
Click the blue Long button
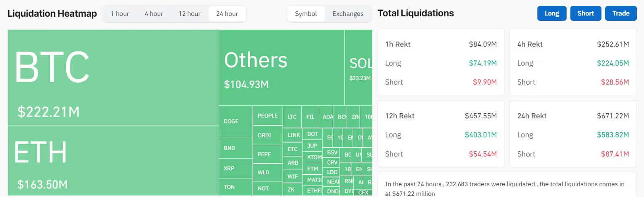tap(552, 14)
